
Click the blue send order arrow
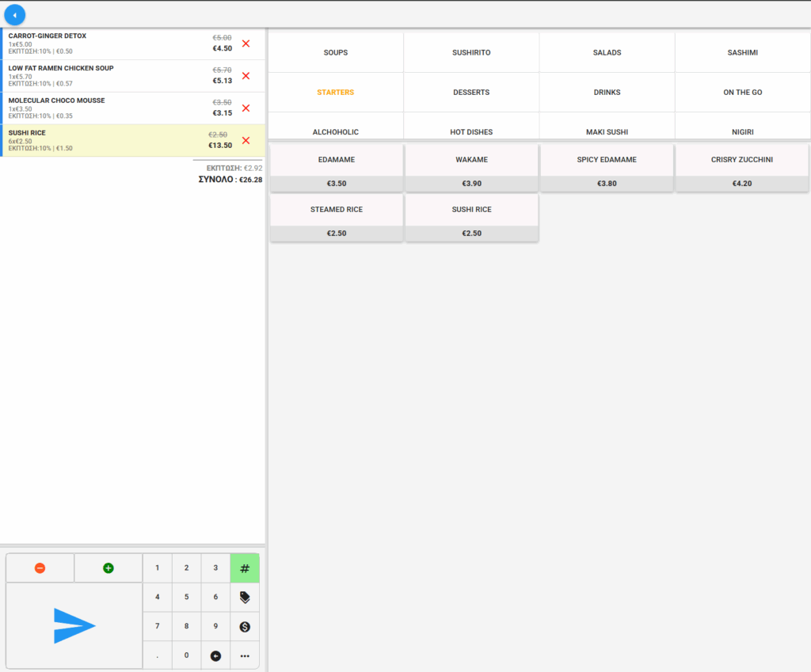[x=74, y=625]
